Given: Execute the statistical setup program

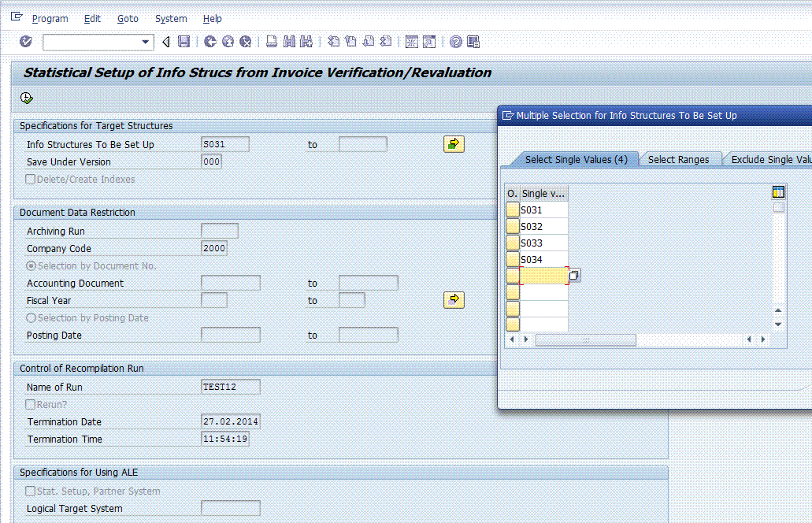Looking at the screenshot, I should (x=26, y=97).
